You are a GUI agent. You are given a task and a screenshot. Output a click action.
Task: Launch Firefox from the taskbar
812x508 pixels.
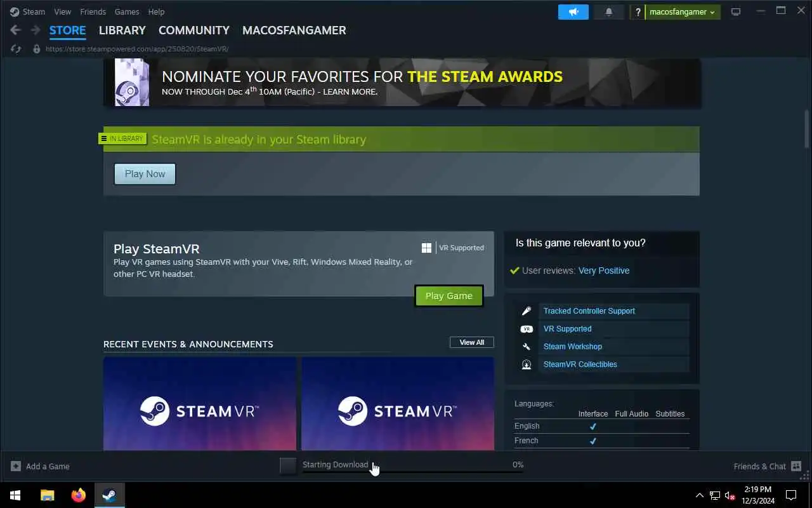click(x=79, y=495)
